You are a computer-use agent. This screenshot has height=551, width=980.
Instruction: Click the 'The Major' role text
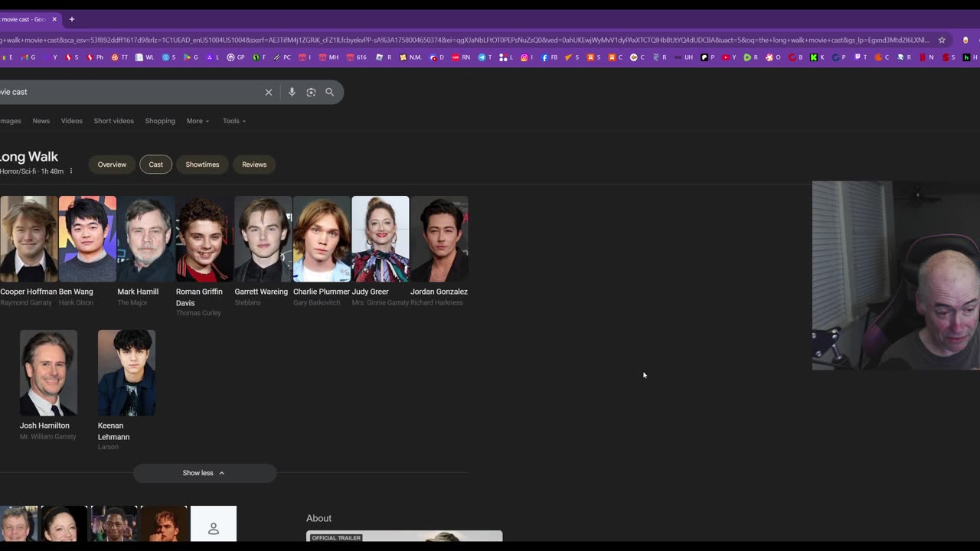(132, 302)
